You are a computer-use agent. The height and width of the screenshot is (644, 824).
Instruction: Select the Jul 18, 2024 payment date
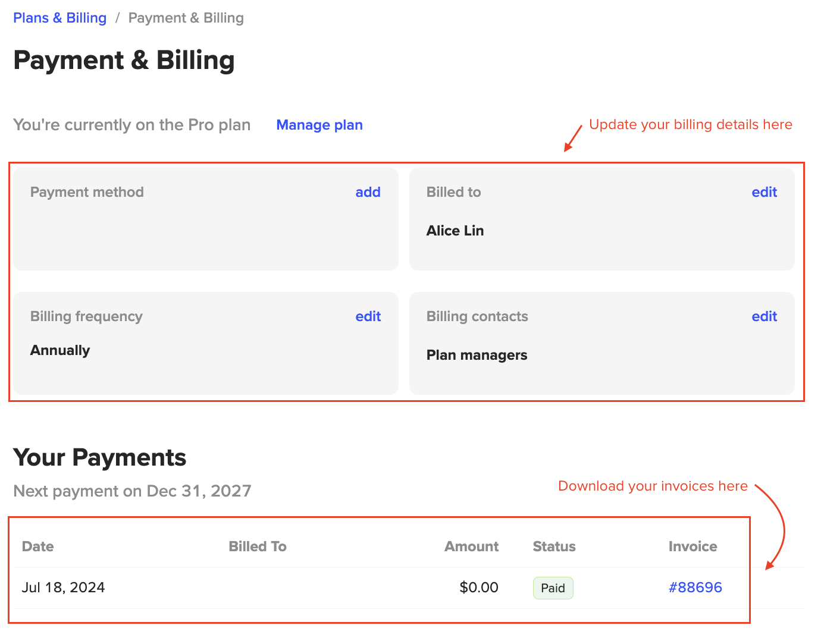[64, 588]
